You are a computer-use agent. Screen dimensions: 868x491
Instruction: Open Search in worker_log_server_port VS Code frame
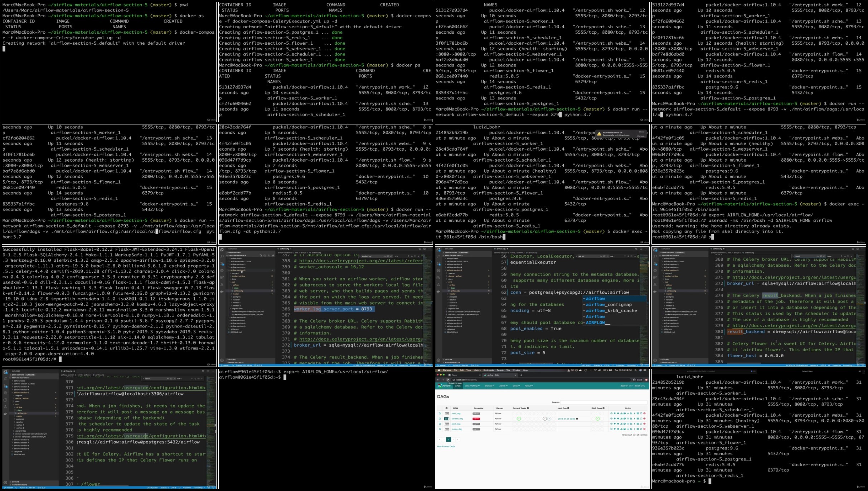pyautogui.click(x=222, y=256)
